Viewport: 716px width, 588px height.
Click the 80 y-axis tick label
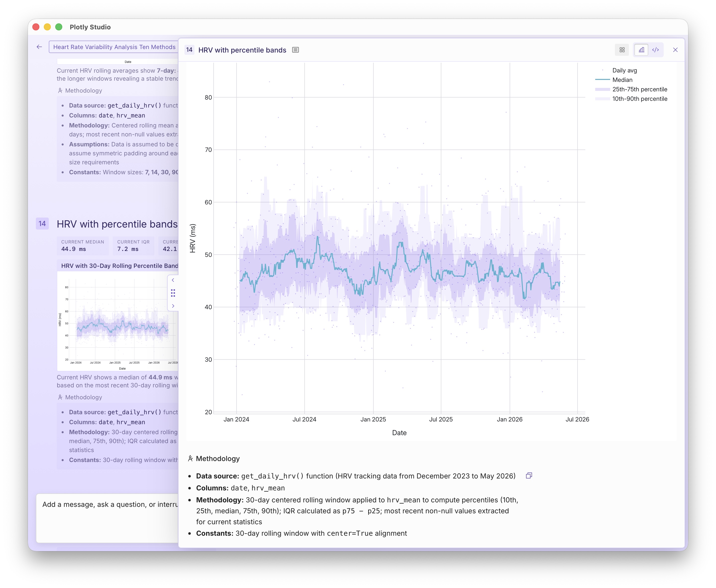click(208, 98)
